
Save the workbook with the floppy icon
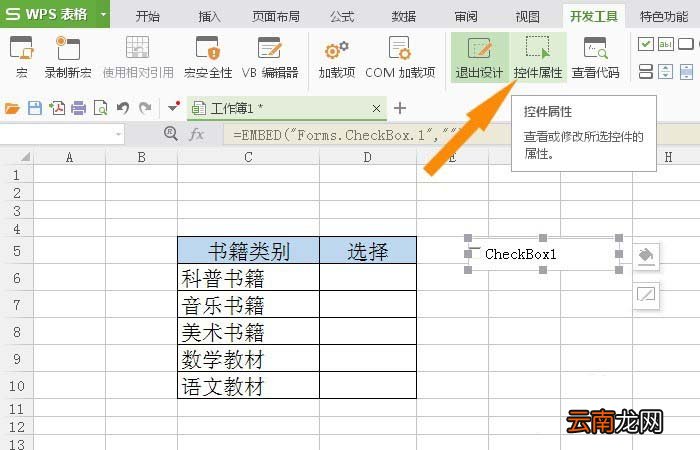pos(35,108)
